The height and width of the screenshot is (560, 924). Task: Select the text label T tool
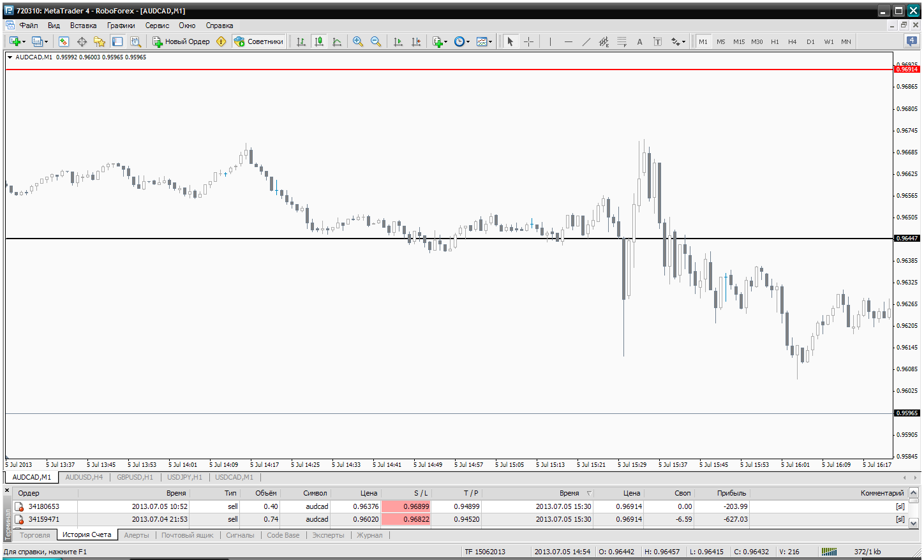click(x=657, y=41)
